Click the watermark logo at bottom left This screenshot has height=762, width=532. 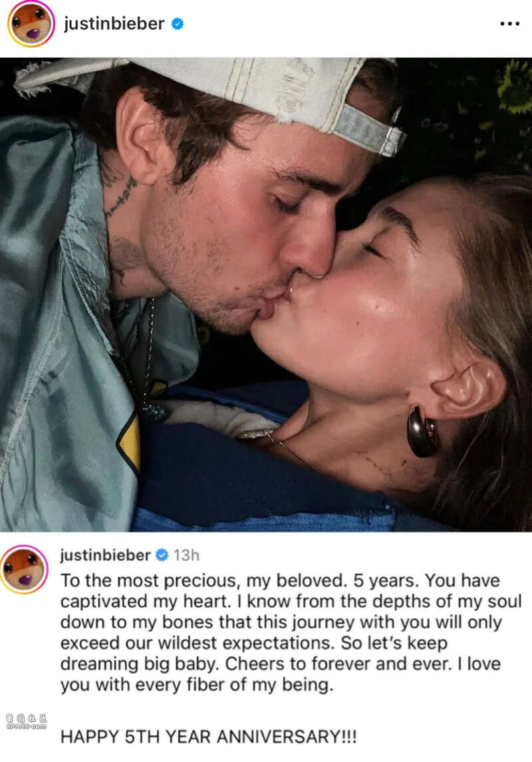(26, 721)
